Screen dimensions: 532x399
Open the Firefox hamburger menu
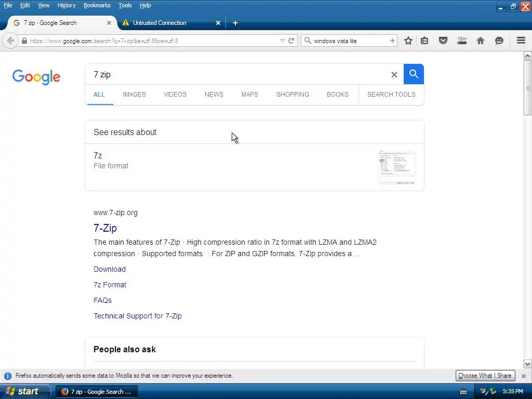(x=521, y=41)
